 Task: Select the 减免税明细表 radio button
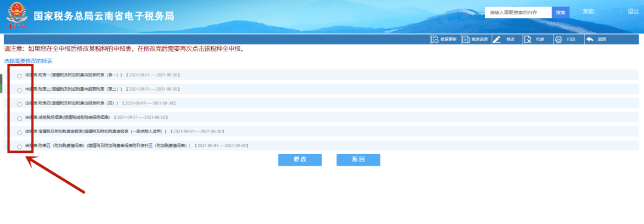[20, 119]
